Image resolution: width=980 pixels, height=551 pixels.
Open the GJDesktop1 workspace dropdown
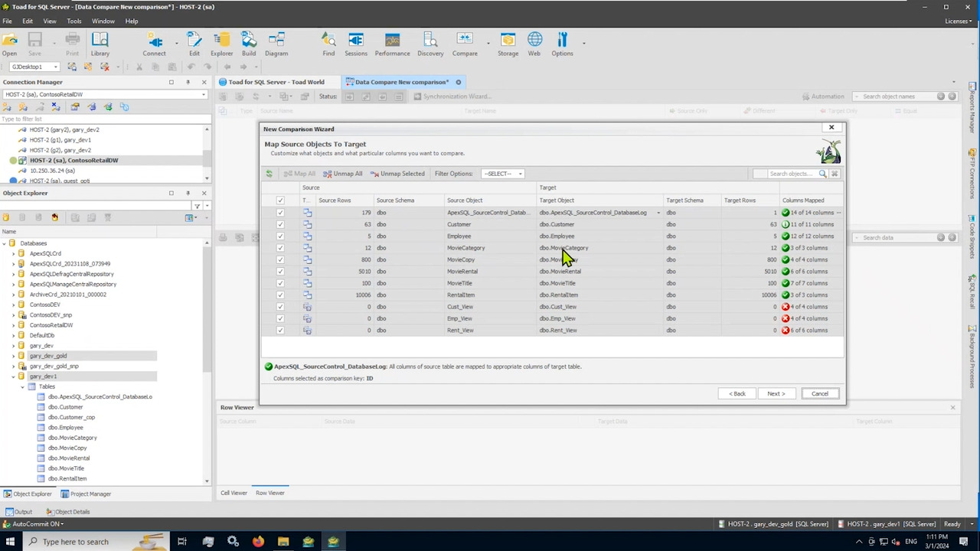tap(54, 67)
